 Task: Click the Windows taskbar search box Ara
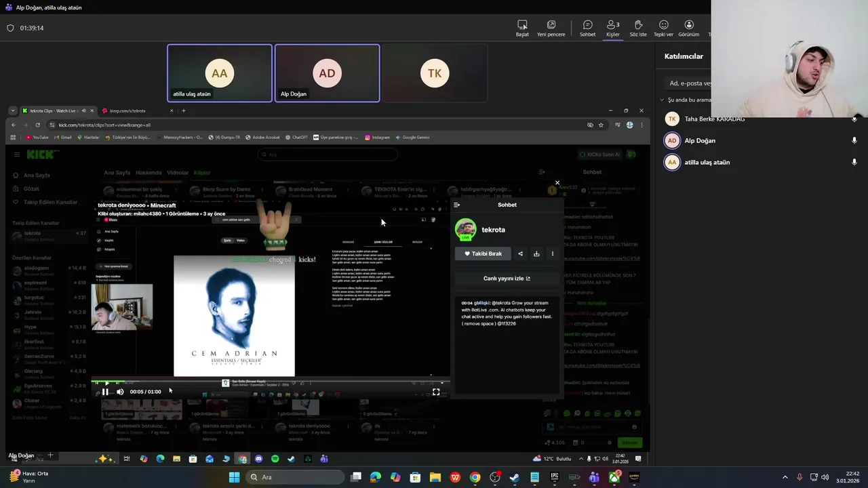click(294, 477)
